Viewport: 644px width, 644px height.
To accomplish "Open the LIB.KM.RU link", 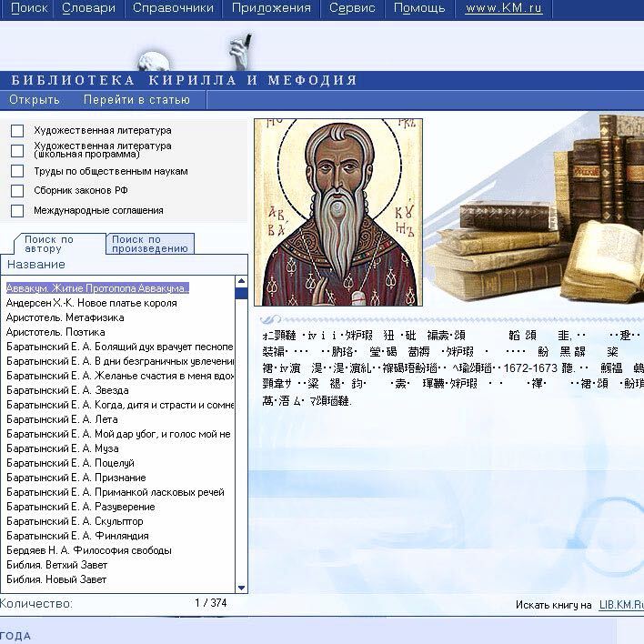I will point(620,604).
